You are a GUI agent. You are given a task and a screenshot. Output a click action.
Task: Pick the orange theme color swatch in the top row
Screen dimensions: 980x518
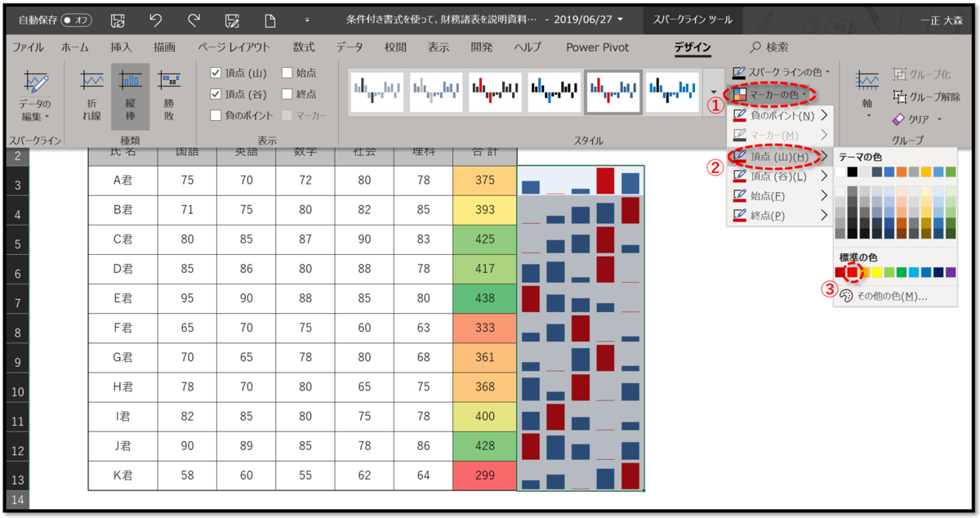pyautogui.click(x=902, y=172)
